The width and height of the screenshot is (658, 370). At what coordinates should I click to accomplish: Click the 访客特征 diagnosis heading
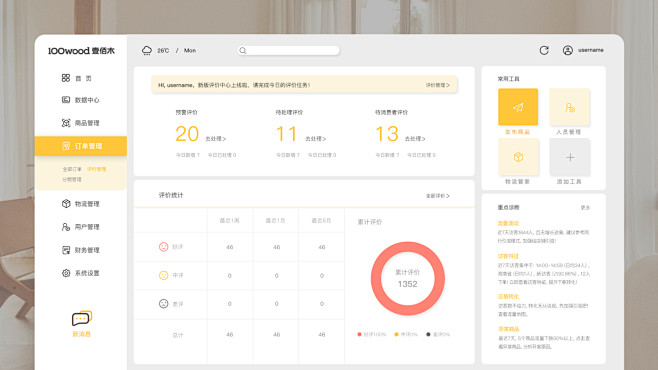click(x=508, y=256)
